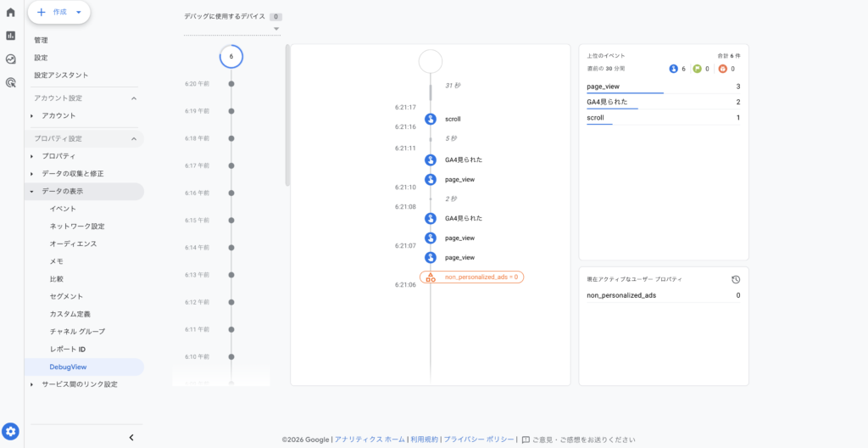Select the orange errors bug icon
This screenshot has width=868, height=448.
coord(722,69)
